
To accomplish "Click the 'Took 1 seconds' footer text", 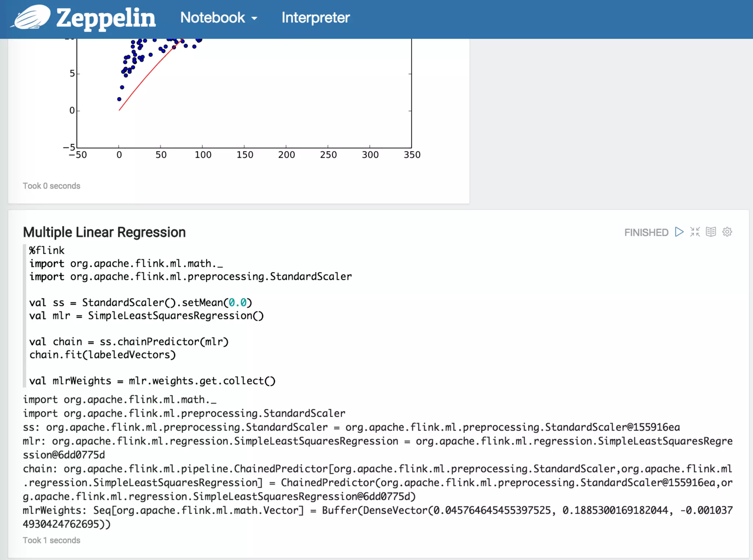I will [x=51, y=541].
